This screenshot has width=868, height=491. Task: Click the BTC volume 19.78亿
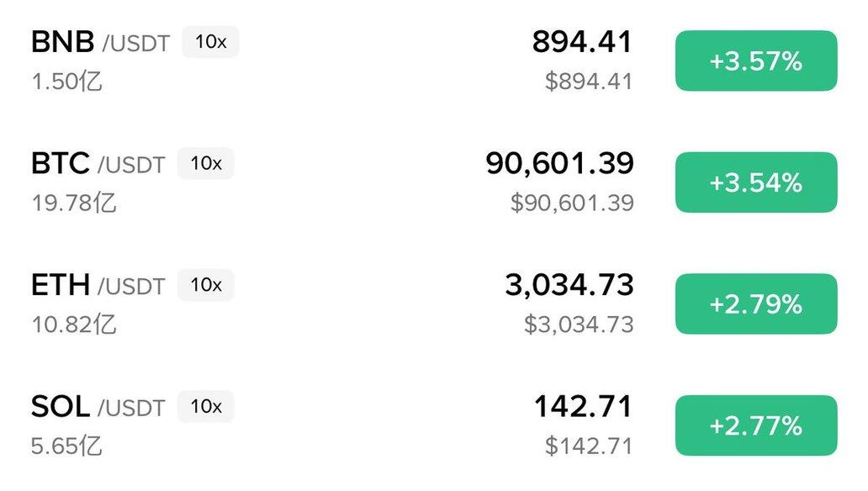click(74, 203)
